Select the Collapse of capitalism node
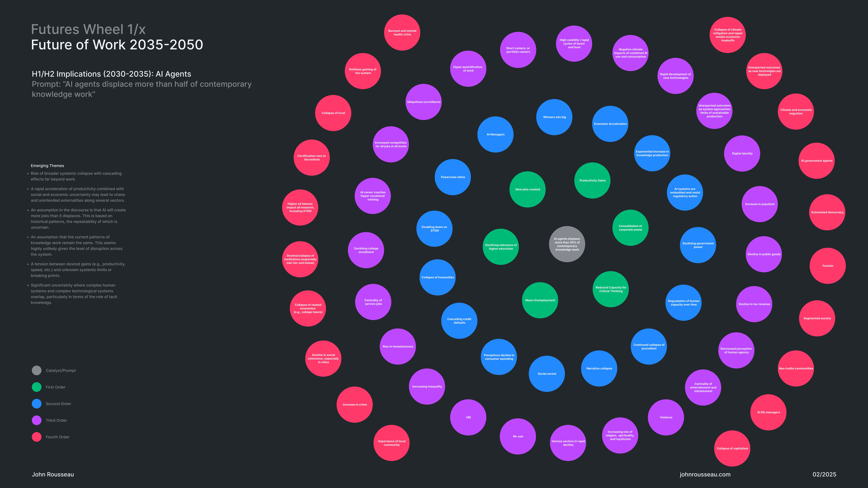 (732, 448)
